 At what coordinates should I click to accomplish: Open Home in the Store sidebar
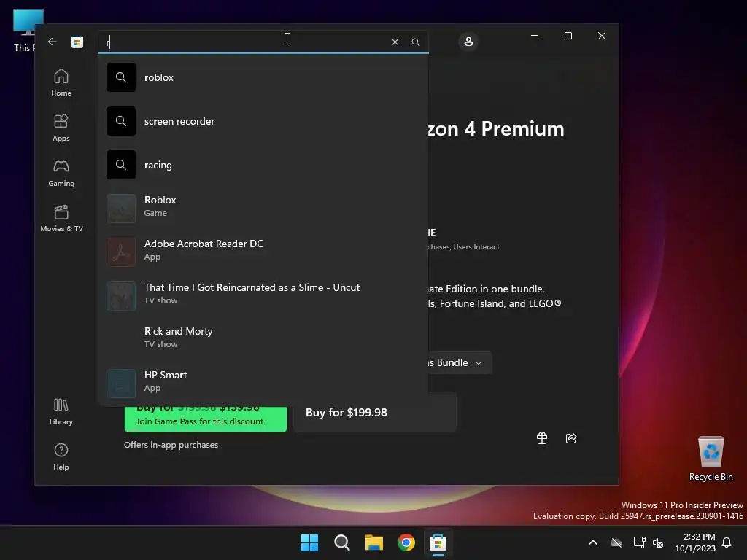click(x=61, y=83)
